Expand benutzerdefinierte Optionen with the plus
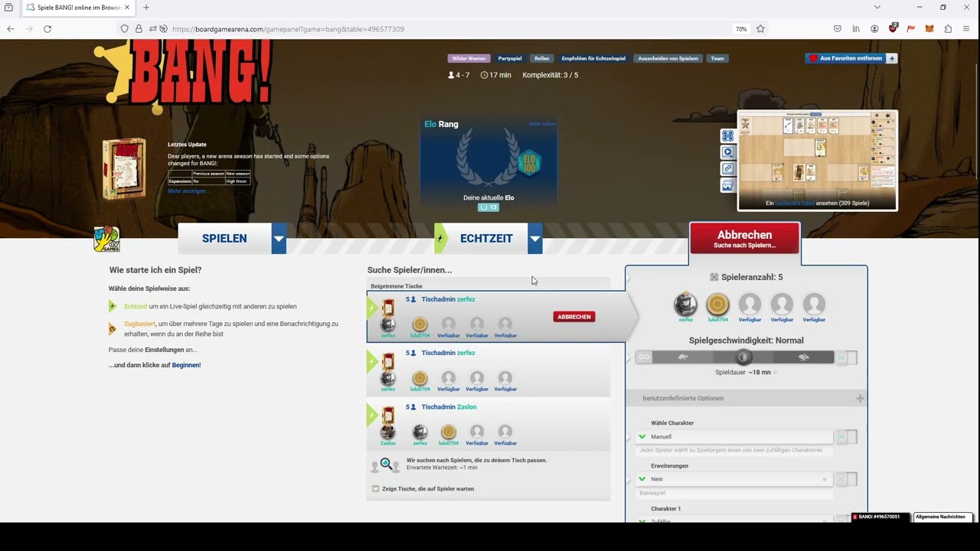This screenshot has width=980, height=551. coord(860,398)
